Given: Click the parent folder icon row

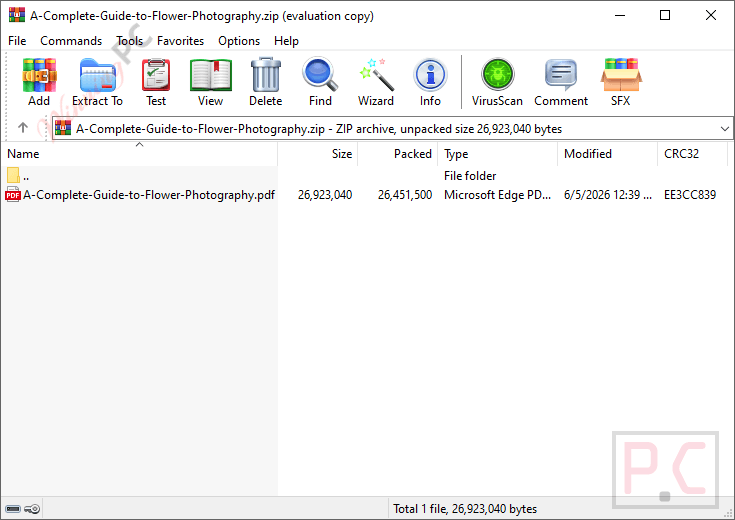Looking at the screenshot, I should pos(13,176).
